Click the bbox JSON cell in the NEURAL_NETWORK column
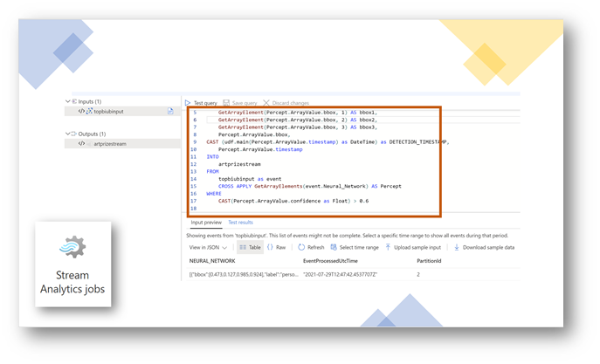 pos(244,275)
